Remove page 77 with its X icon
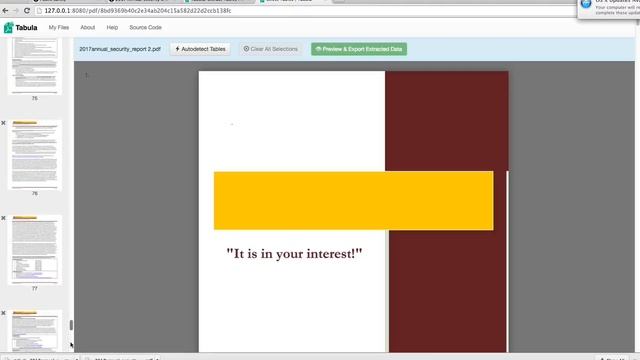 [x=3, y=218]
